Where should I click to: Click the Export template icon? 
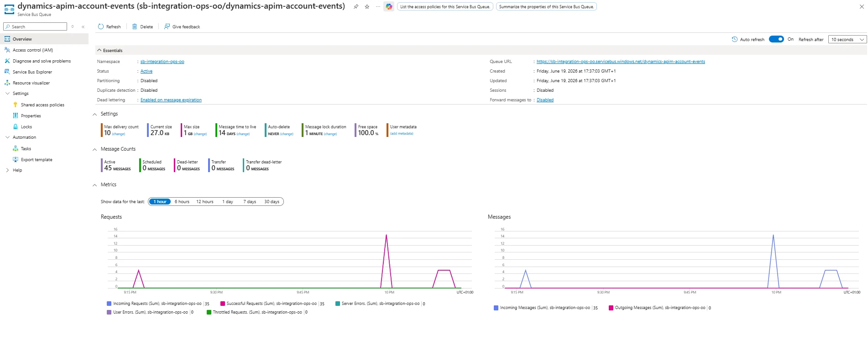click(x=16, y=159)
